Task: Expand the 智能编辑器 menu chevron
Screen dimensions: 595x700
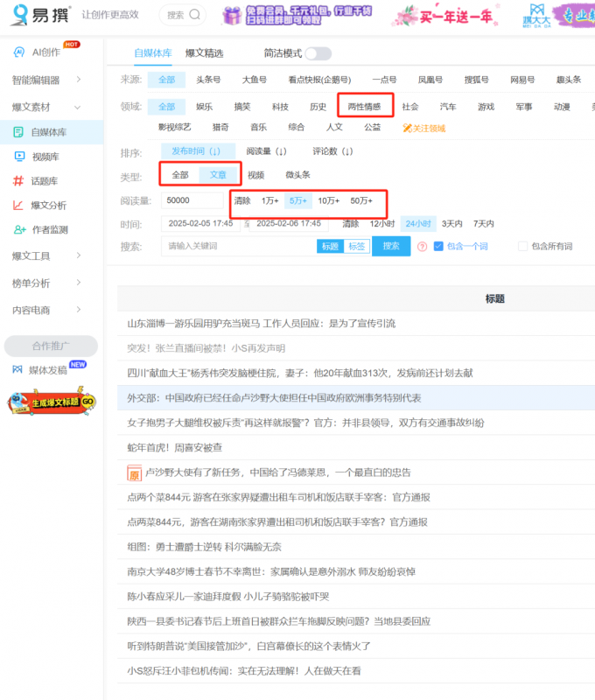Action: [x=79, y=80]
